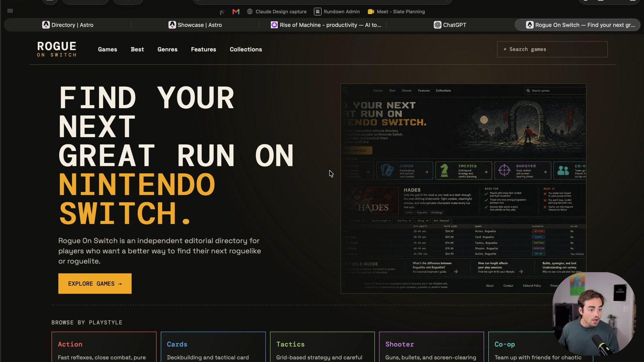
Task: Open the Rundown Admin bookmark
Action: point(337,12)
